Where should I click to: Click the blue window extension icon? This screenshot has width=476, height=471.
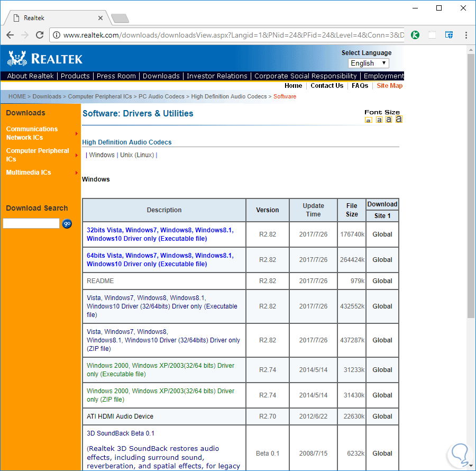click(x=449, y=35)
